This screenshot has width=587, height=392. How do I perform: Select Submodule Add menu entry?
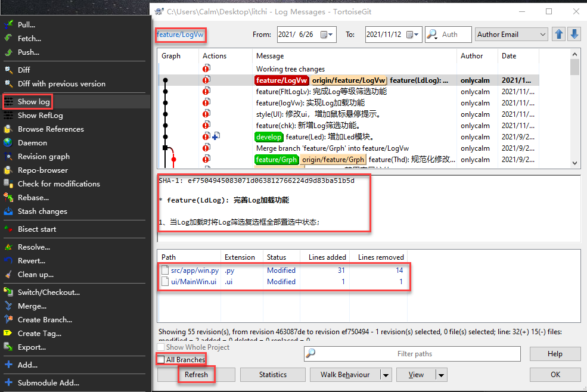click(x=76, y=382)
